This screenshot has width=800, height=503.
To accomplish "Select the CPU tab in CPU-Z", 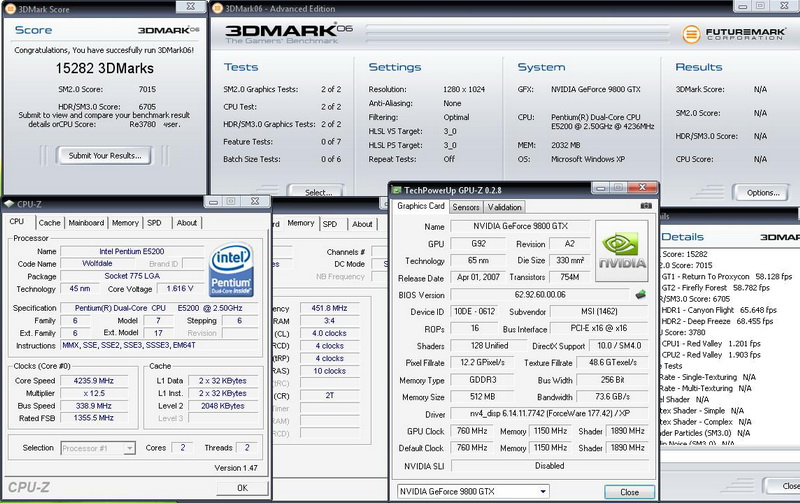I will tap(17, 221).
